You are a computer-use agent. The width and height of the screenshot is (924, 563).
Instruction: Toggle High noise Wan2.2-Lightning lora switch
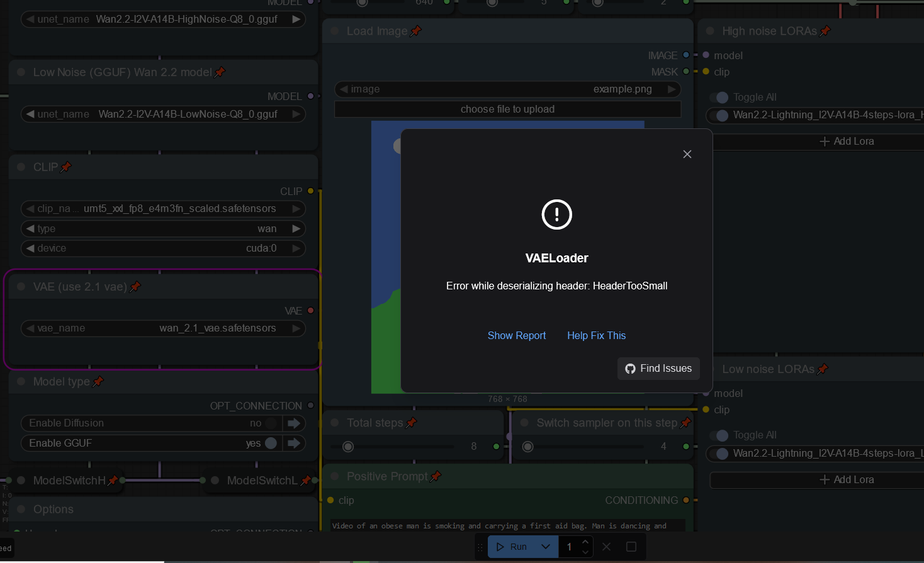pyautogui.click(x=720, y=115)
